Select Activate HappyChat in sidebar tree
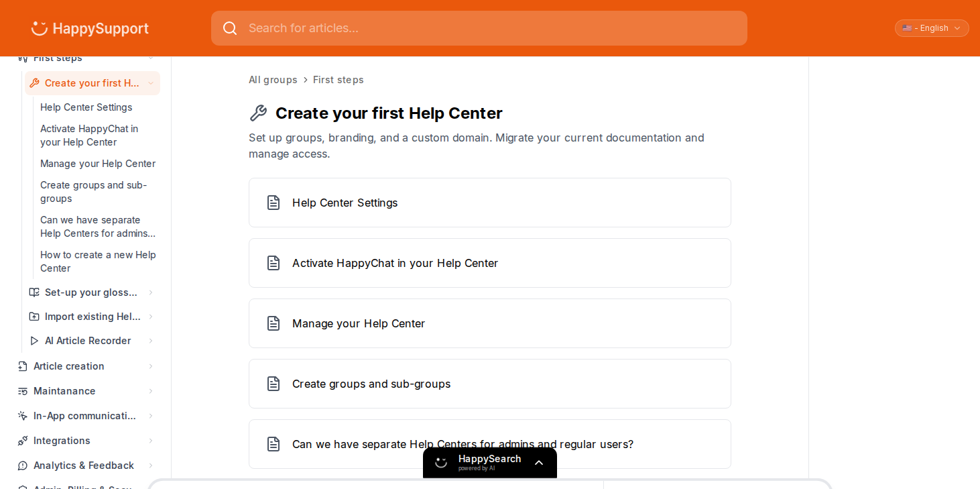Viewport: 980px width, 489px height. [89, 135]
